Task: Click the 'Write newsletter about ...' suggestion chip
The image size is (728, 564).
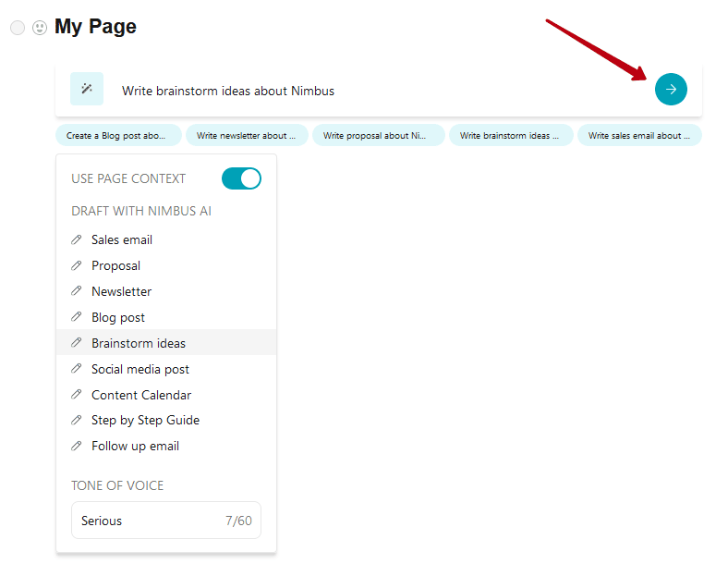Action: [x=247, y=135]
